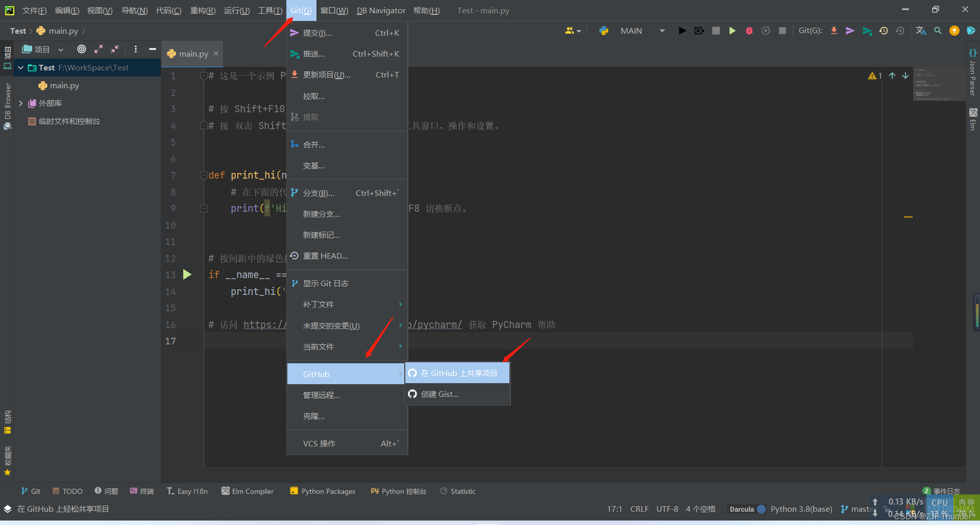Click the green run gutter arrow on line 13
This screenshot has height=525, width=980.
pyautogui.click(x=187, y=274)
